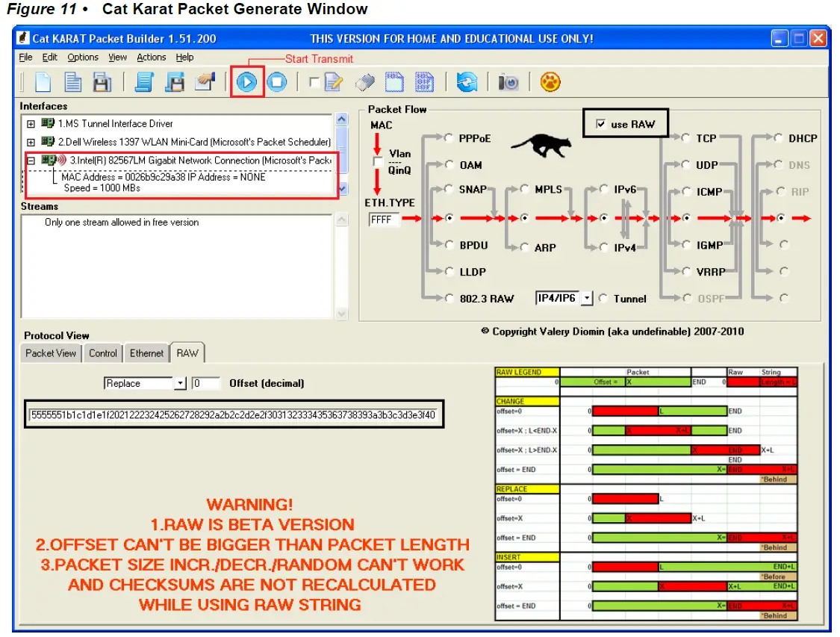Click the orange paw print icon

tap(550, 82)
